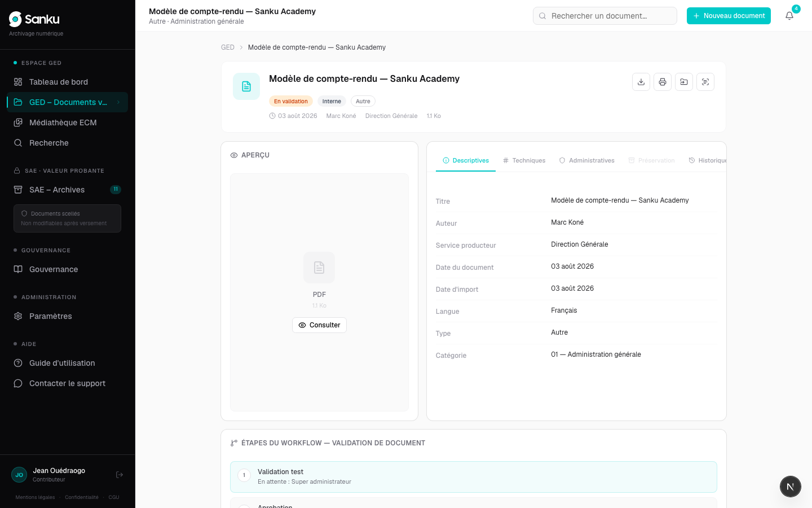Download the document with the download icon

tap(641, 82)
